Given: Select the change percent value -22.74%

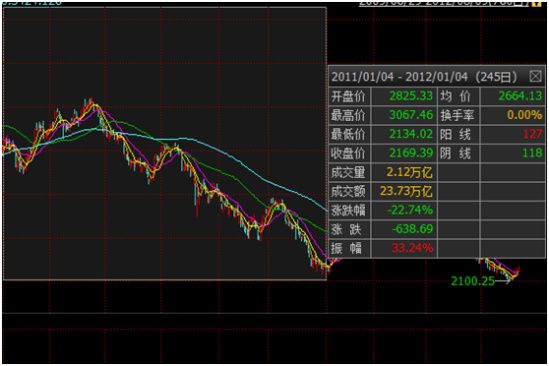Looking at the screenshot, I should click(410, 210).
